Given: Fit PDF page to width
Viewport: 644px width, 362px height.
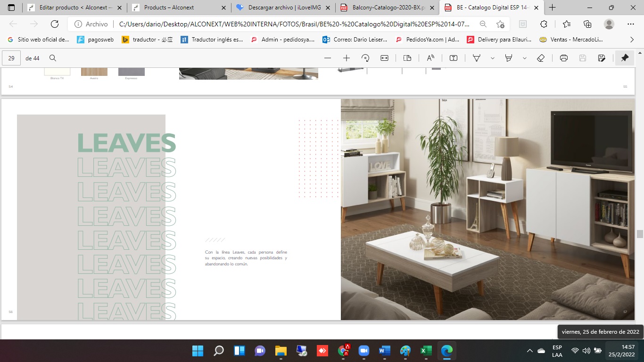Looking at the screenshot, I should pos(384,58).
